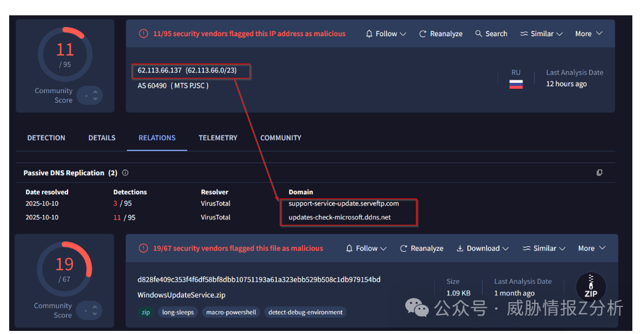The width and height of the screenshot is (644, 334).
Task: Click info icon beside Passive DNS Replication
Action: (125, 173)
